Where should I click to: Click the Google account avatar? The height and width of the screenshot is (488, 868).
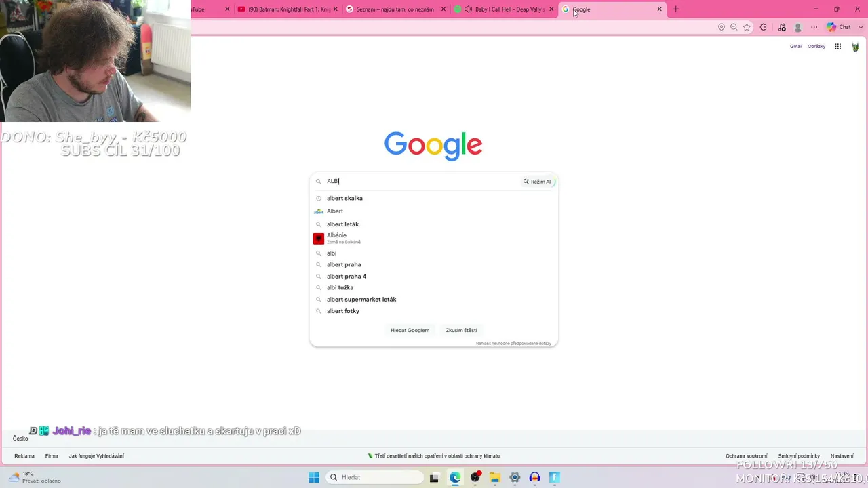(x=856, y=47)
